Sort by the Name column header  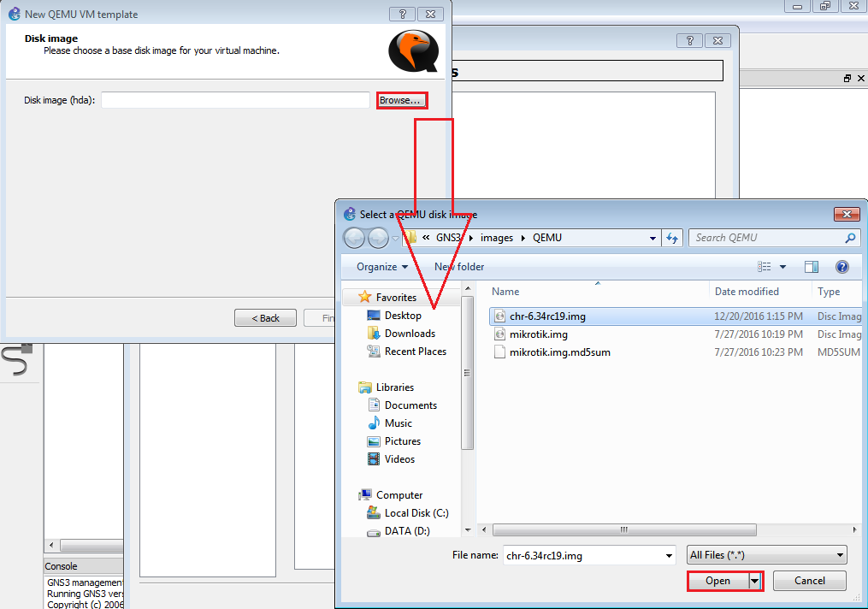[505, 291]
